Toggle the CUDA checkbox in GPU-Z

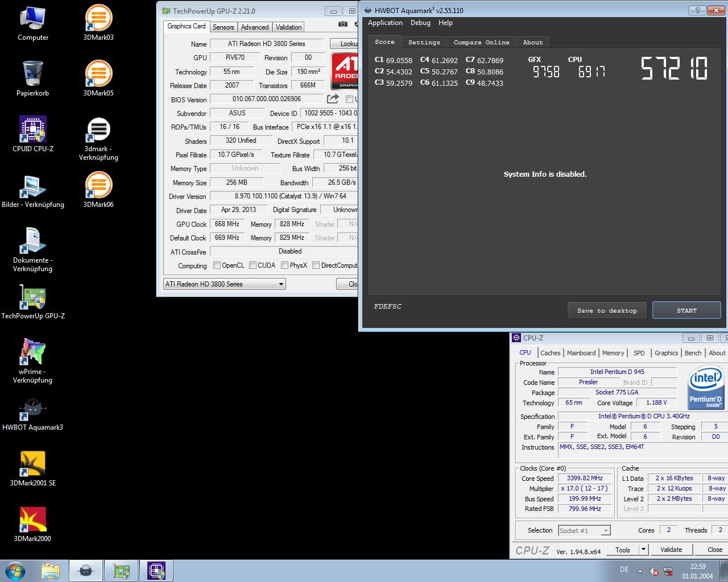click(253, 265)
